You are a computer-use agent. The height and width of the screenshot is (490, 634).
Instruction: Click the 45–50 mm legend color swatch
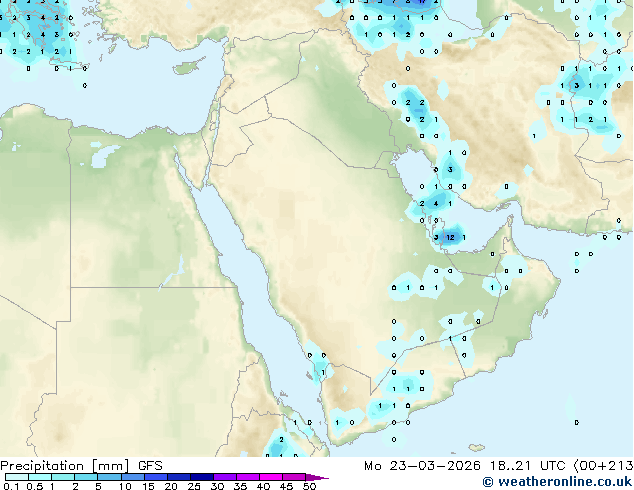[x=294, y=477]
